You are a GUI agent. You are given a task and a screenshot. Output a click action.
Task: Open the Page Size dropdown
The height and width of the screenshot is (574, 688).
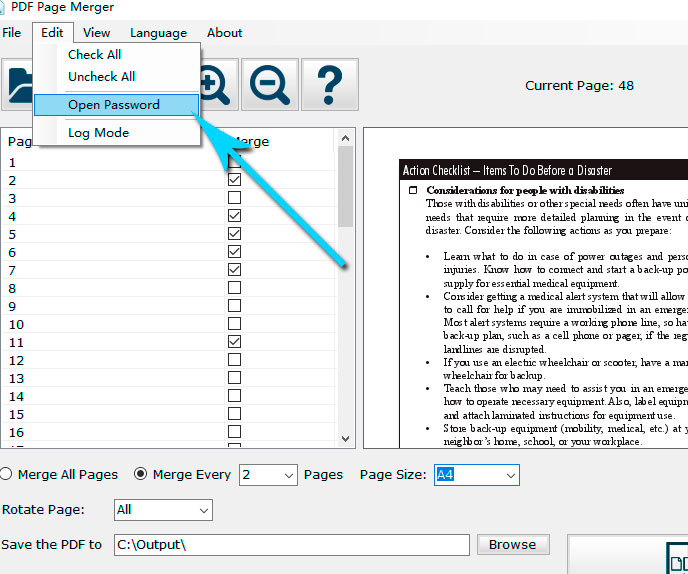pyautogui.click(x=510, y=475)
